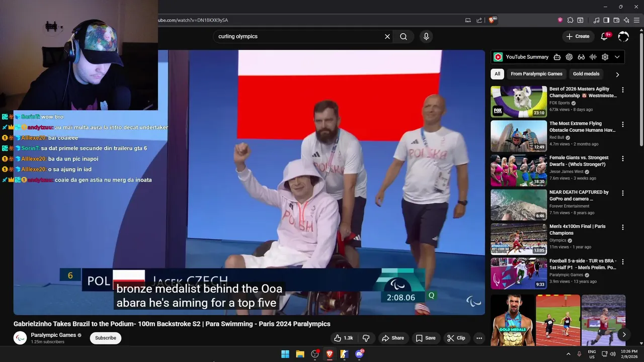Click the YouTube Summary robot icon
Image resolution: width=644 pixels, height=362 pixels.
pos(557,57)
